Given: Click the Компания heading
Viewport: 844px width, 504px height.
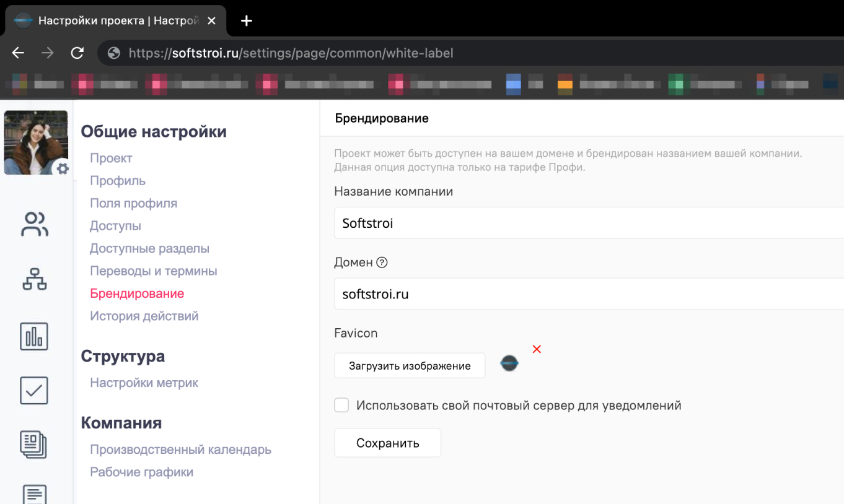Looking at the screenshot, I should click(x=121, y=423).
